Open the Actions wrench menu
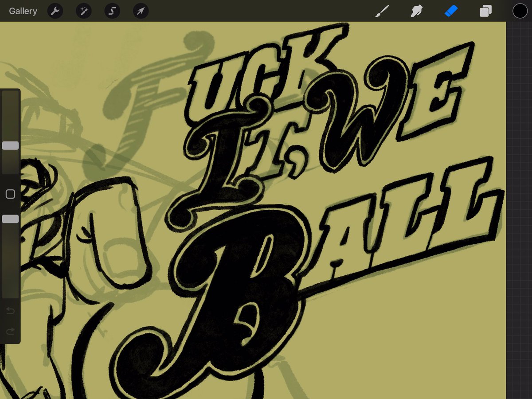Viewport: 532px width, 399px height. point(55,11)
